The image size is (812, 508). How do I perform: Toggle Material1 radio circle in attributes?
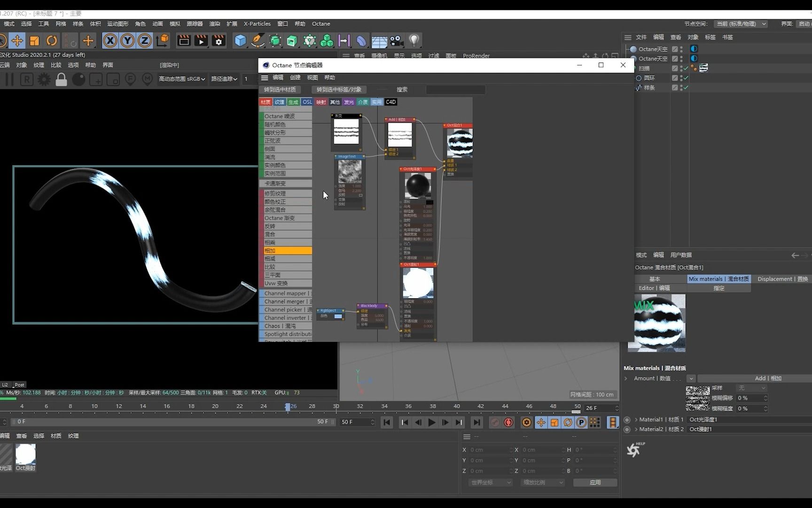(627, 420)
